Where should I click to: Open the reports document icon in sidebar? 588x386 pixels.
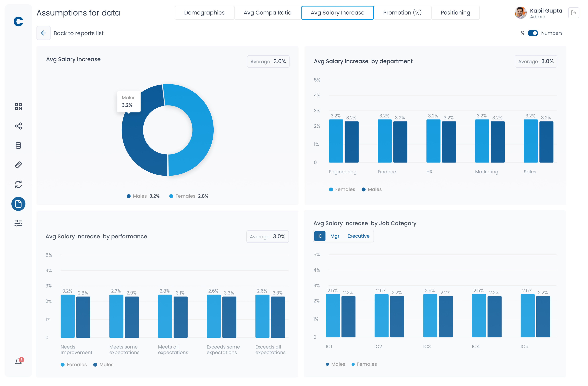click(x=18, y=204)
